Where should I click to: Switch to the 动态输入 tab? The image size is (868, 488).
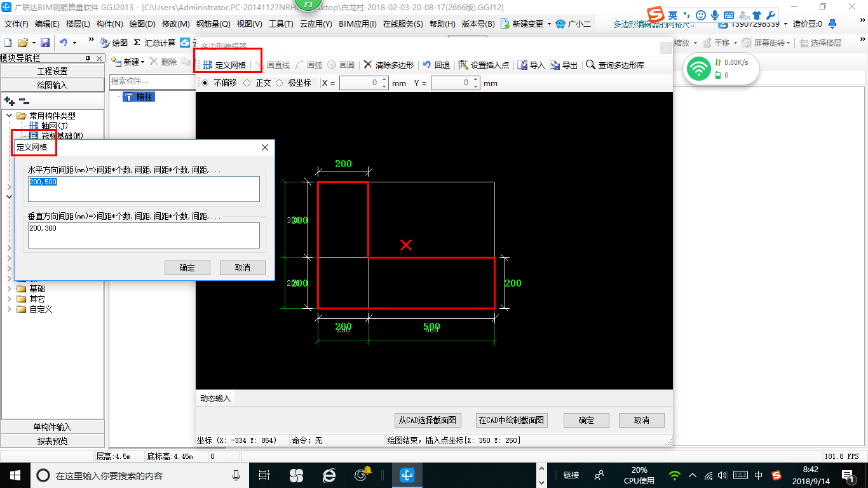tap(215, 398)
